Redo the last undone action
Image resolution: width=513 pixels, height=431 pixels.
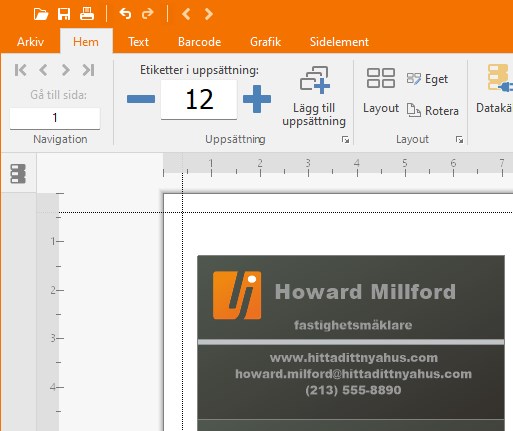pyautogui.click(x=147, y=14)
